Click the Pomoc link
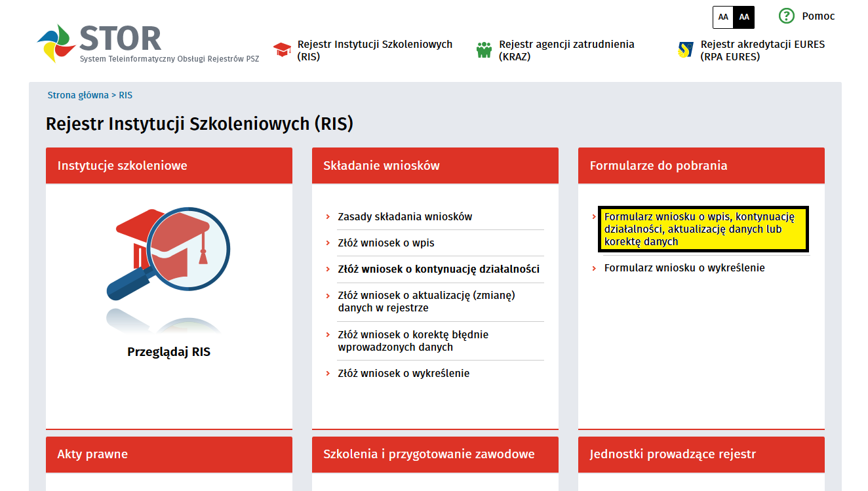The height and width of the screenshot is (491, 868). click(x=818, y=16)
